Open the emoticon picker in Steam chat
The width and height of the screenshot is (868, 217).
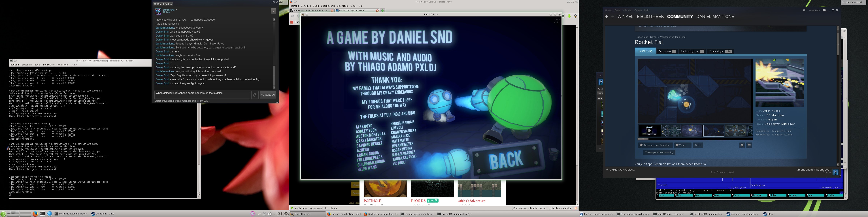[x=255, y=95]
